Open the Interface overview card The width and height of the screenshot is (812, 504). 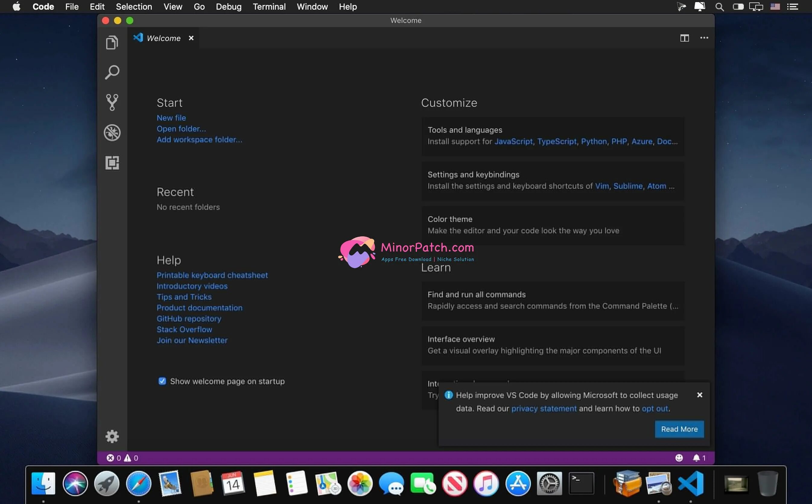[553, 345]
